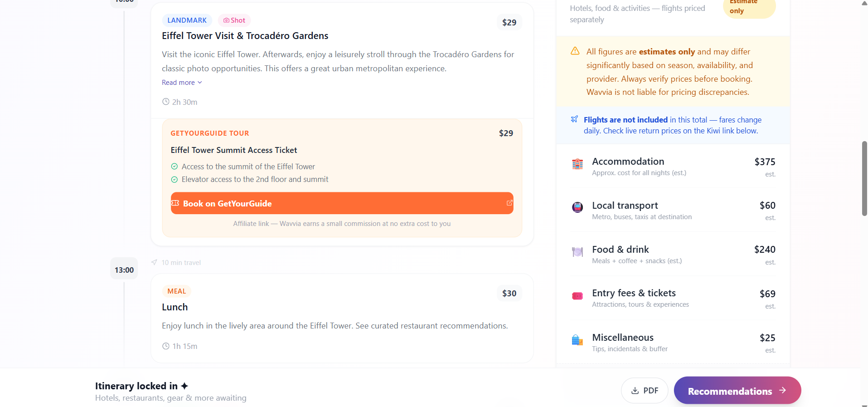868x407 pixels.
Task: Click the Entry fees ticket icon
Action: click(x=577, y=296)
